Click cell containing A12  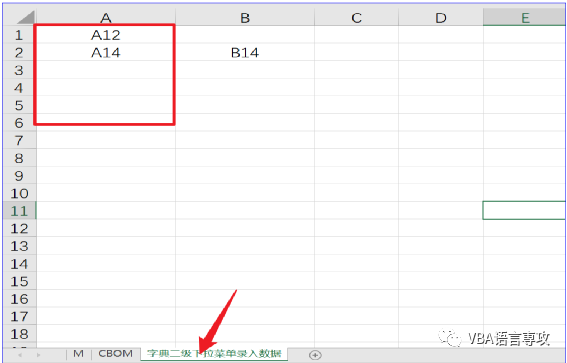106,35
